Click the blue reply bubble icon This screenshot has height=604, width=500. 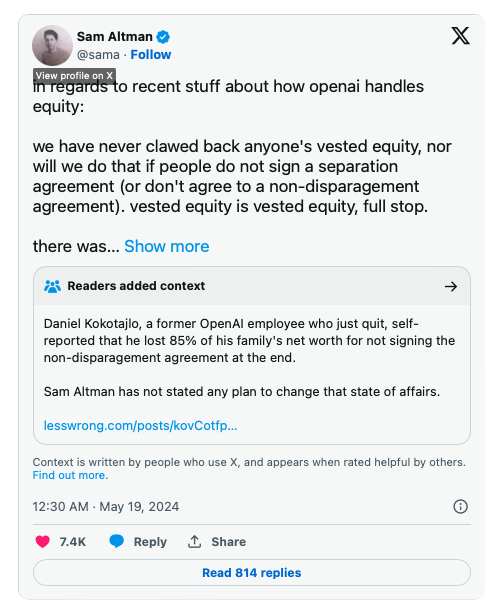pos(116,541)
